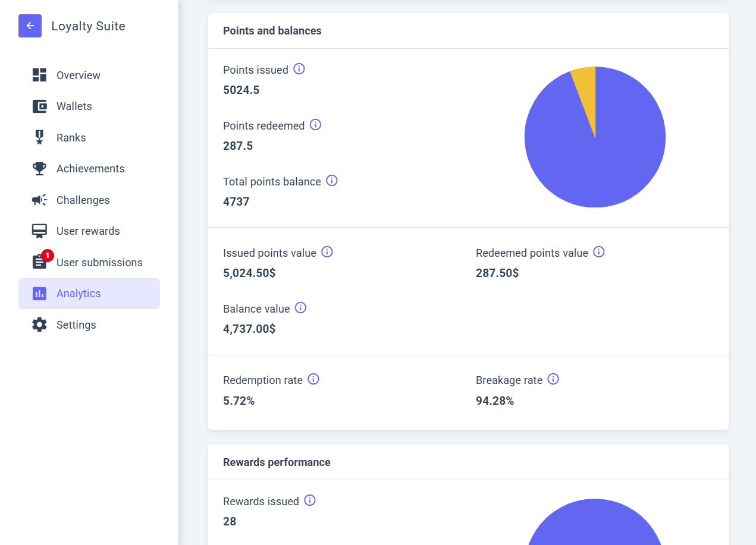Click the Balance value 4,737.00$

[249, 329]
